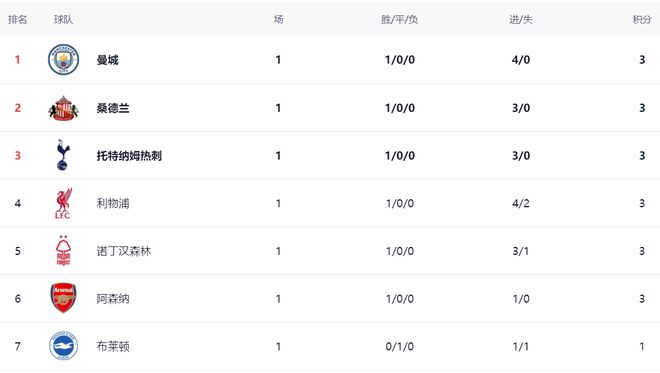The image size is (660, 373).
Task: Click the 场 column header
Action: (x=278, y=19)
